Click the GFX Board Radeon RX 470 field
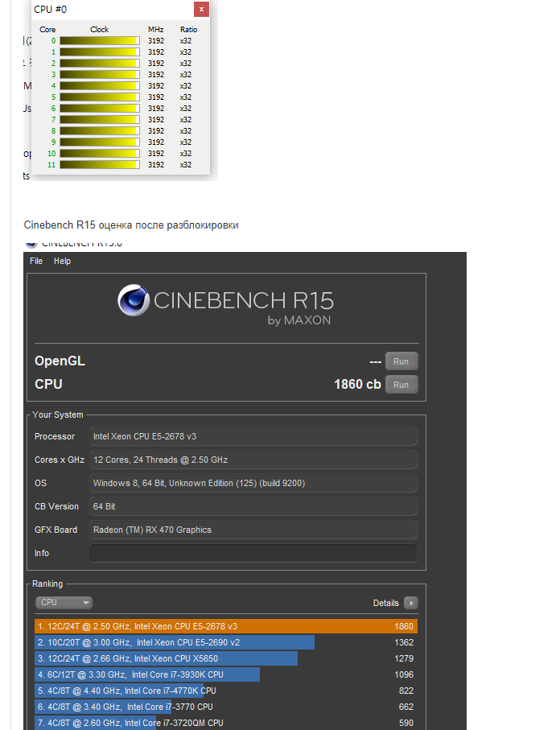Image resolution: width=560 pixels, height=730 pixels. pyautogui.click(x=253, y=530)
